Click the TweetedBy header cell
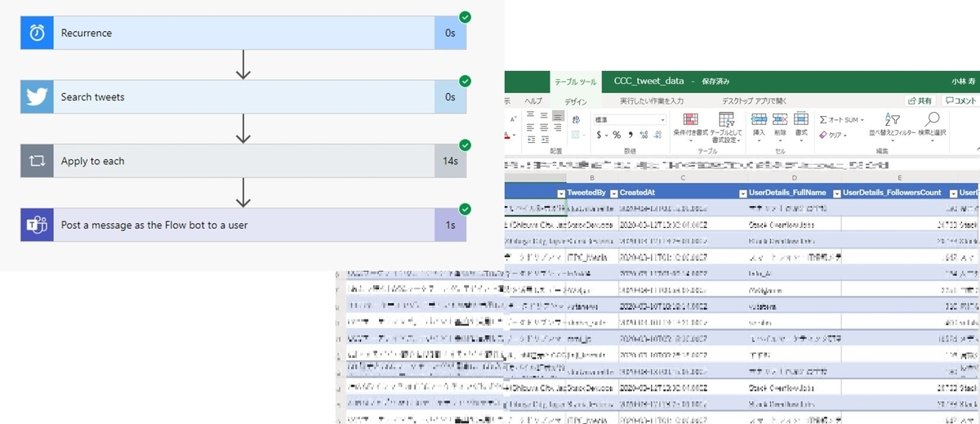 click(591, 193)
